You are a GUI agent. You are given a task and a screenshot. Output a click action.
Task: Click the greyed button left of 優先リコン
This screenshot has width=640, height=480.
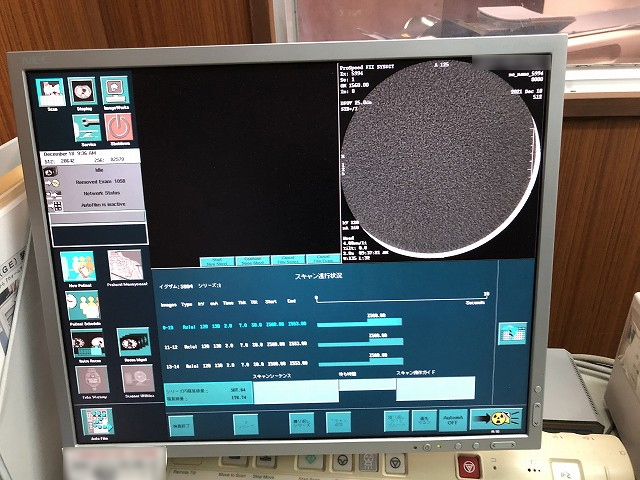396,421
